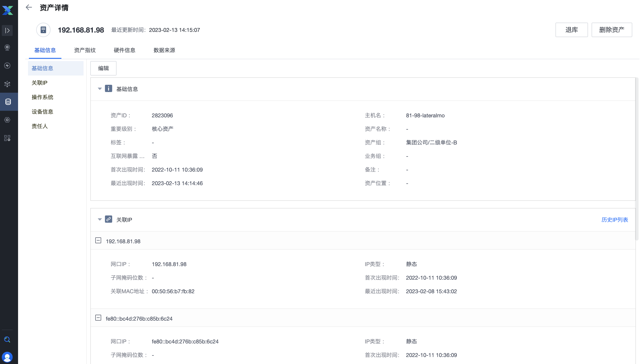Click the global search magnifier icon
Image resolution: width=644 pixels, height=364 pixels.
pos(7,339)
